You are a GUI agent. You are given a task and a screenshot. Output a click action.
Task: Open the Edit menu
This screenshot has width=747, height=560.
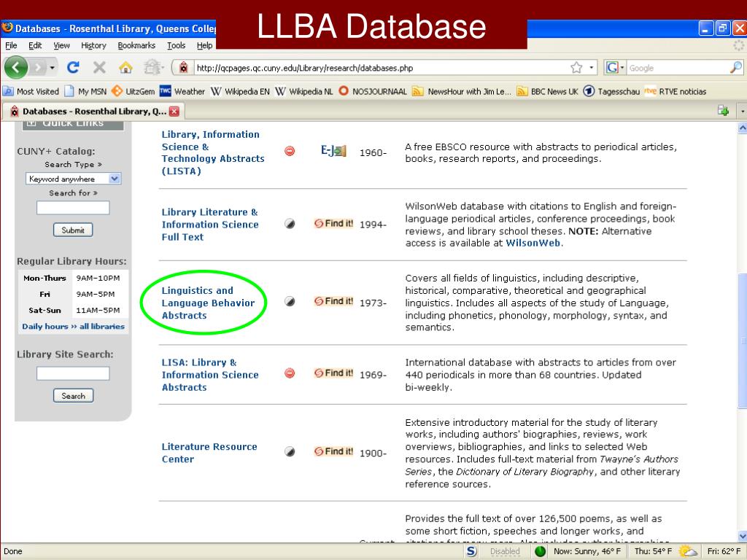[35, 45]
